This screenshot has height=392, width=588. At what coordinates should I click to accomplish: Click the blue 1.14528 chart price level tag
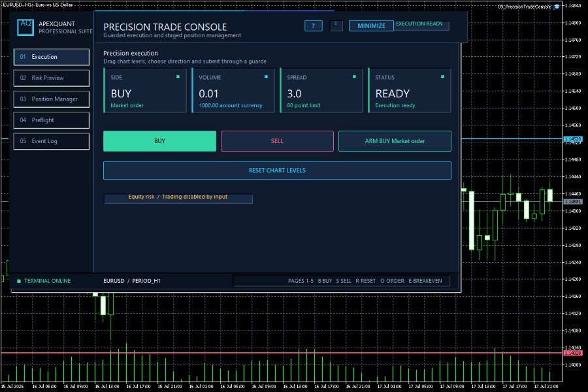pos(572,139)
